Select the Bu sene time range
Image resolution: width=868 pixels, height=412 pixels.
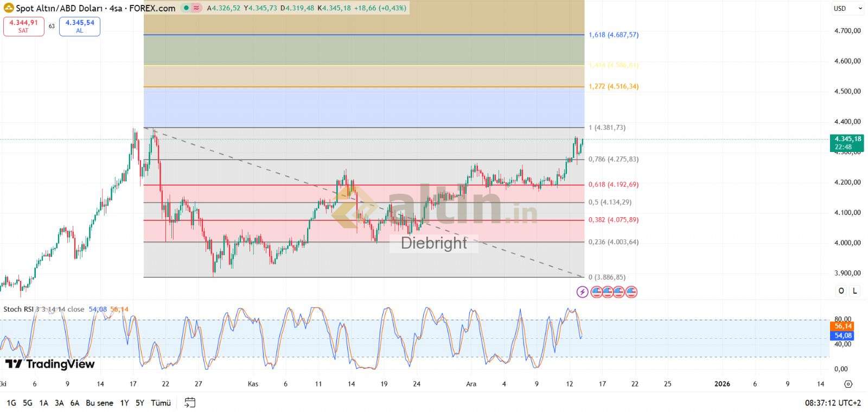99,403
